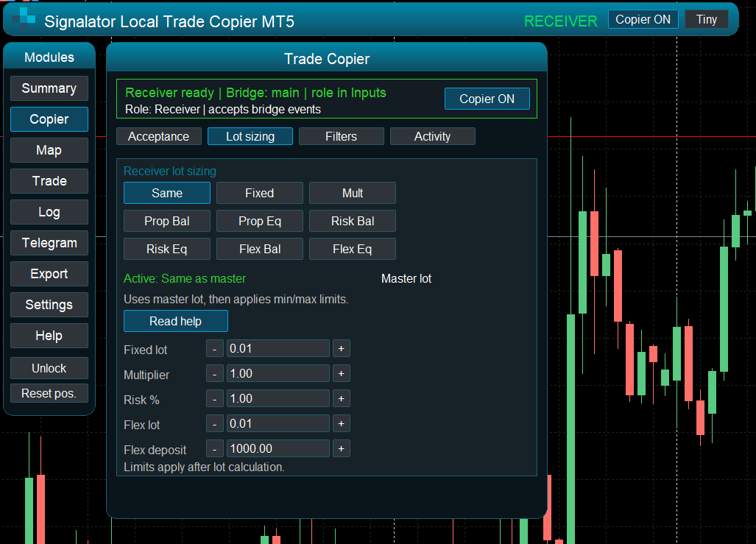Switch to the Lot sizing tab
The width and height of the screenshot is (756, 544).
tap(250, 136)
